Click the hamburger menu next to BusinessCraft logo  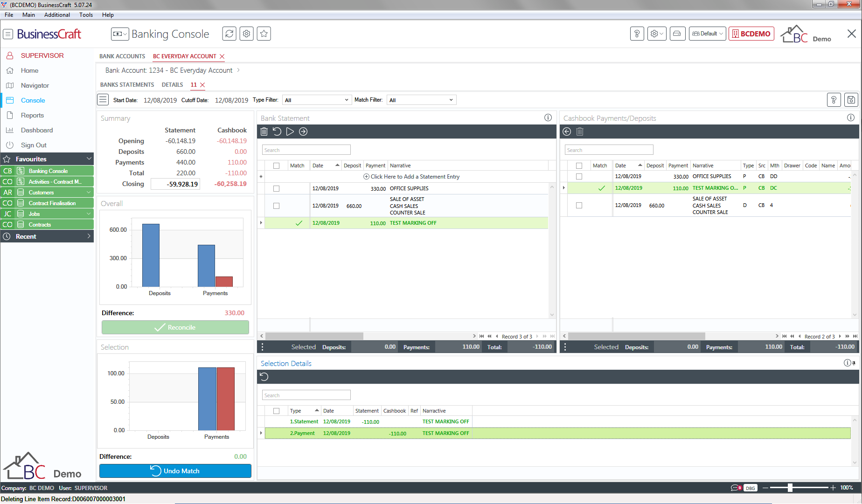8,34
